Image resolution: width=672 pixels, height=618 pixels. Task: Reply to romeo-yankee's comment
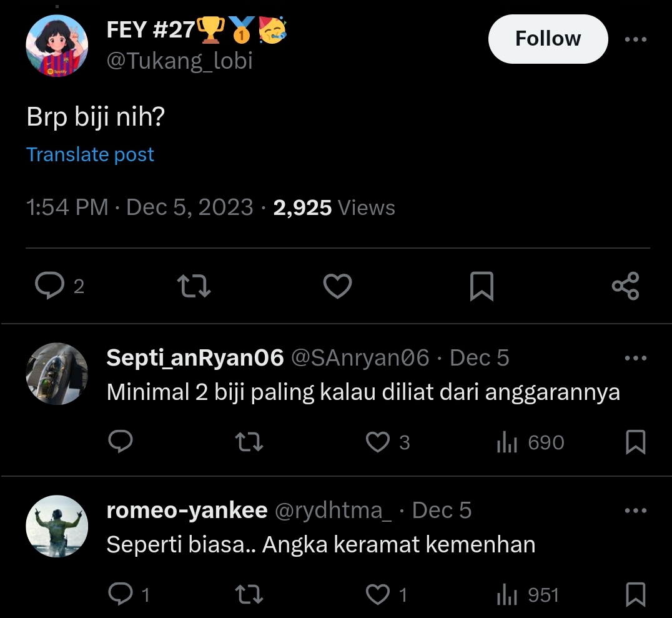tap(120, 594)
